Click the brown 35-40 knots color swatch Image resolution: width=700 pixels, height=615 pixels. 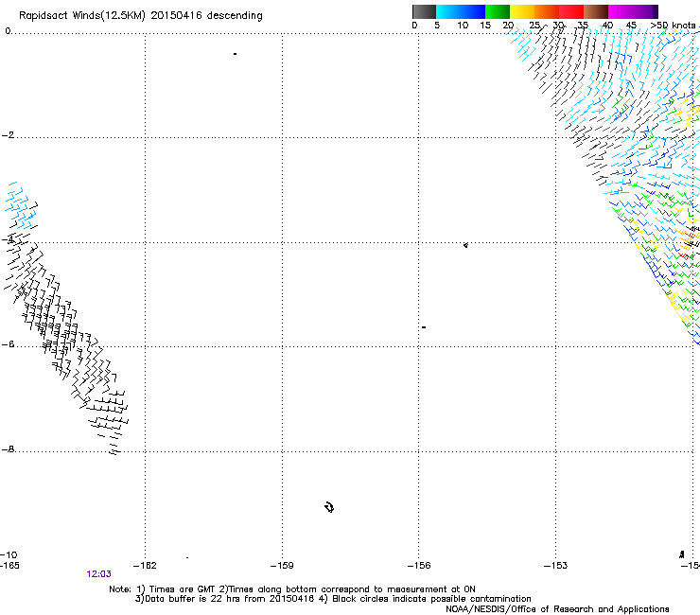(596, 11)
